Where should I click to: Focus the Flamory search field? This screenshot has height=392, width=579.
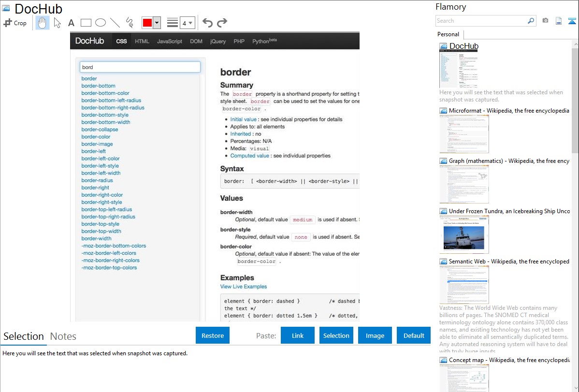pos(481,21)
